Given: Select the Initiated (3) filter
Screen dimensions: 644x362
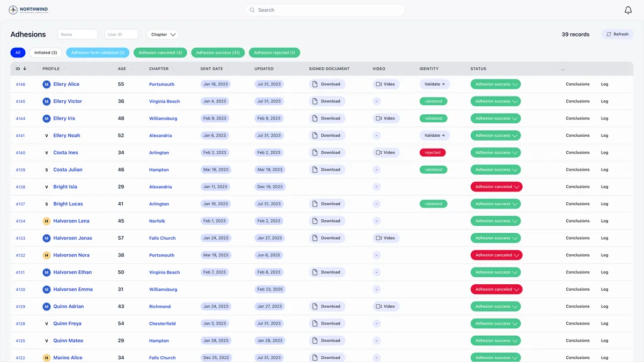Looking at the screenshot, I should [x=46, y=53].
